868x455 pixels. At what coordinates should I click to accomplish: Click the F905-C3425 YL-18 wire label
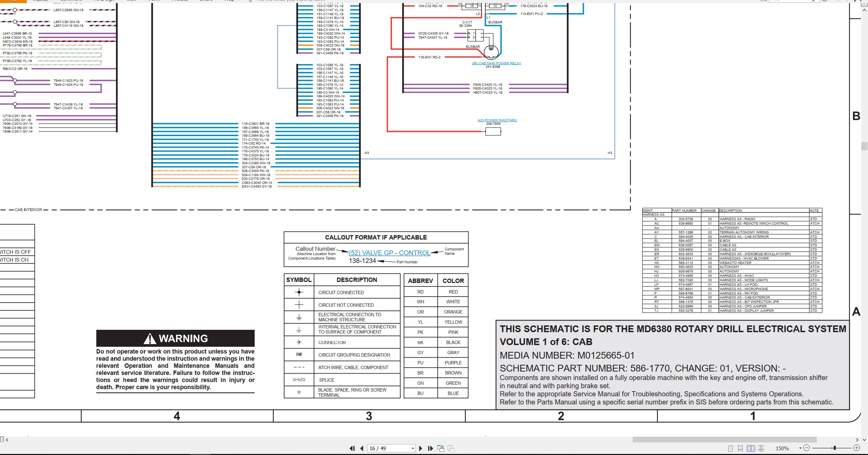coord(488,84)
